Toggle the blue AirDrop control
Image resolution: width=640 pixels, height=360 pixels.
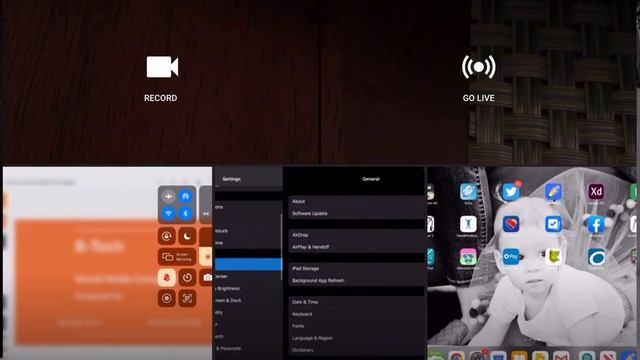pos(186,196)
